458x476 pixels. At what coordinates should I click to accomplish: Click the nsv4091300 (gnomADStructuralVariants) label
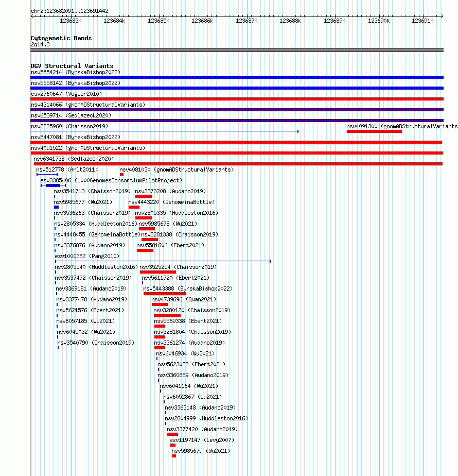[x=402, y=126]
